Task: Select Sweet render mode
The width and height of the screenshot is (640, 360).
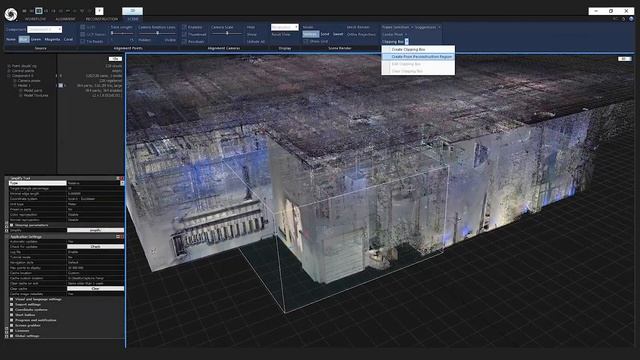Action: point(338,34)
